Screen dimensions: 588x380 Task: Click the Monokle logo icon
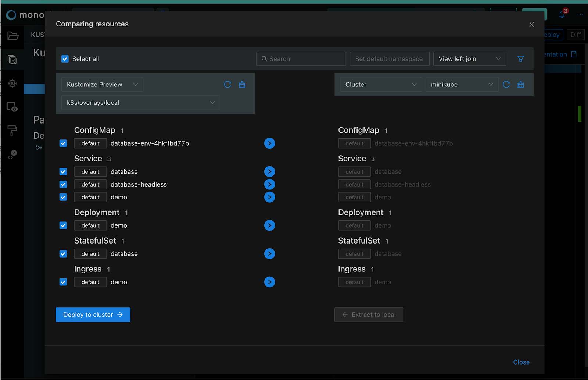11,15
